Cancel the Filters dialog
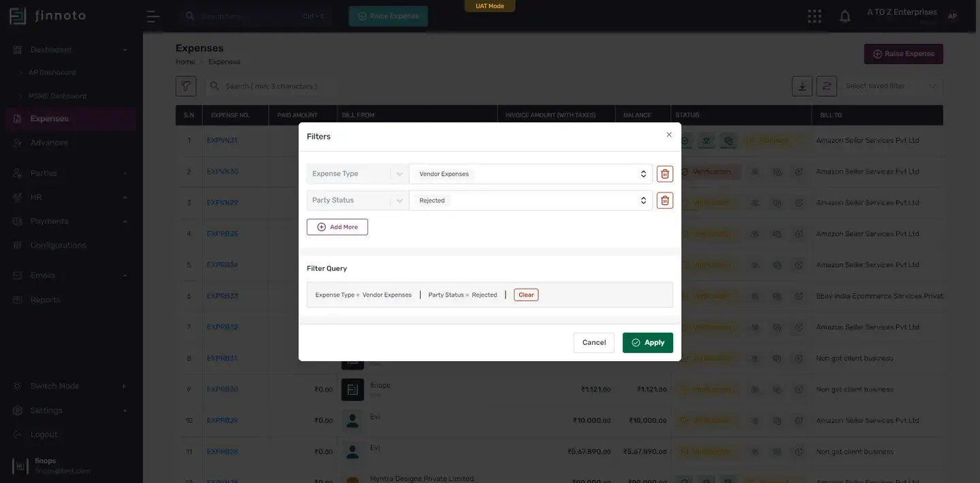This screenshot has width=980, height=483. click(x=594, y=343)
